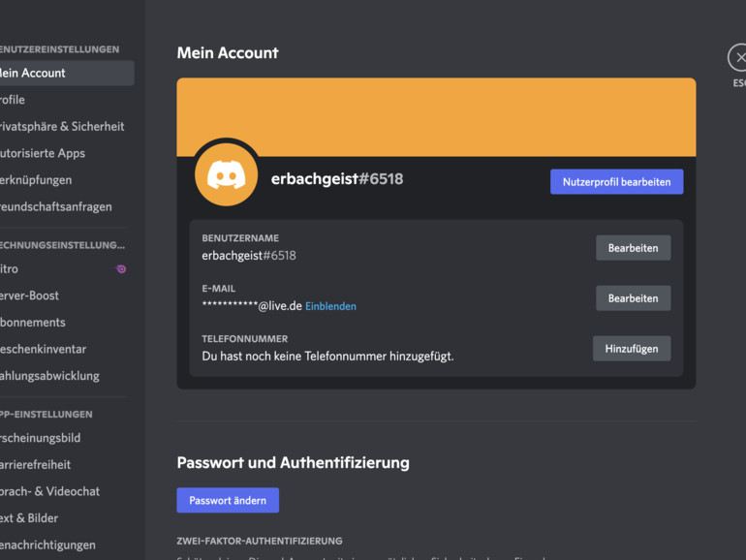Screen dimensions: 746x560
Task: Click the Passwort und Authentifizierung heading
Action: click(293, 462)
